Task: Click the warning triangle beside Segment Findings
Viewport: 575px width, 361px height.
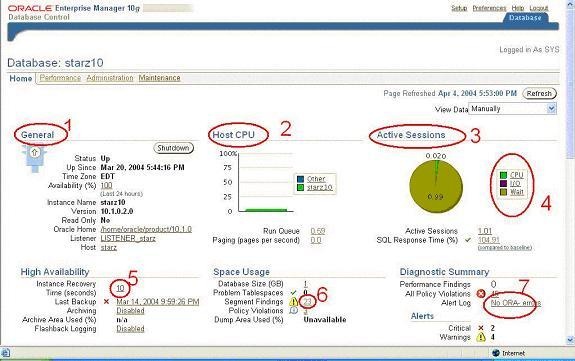Action: [x=294, y=302]
